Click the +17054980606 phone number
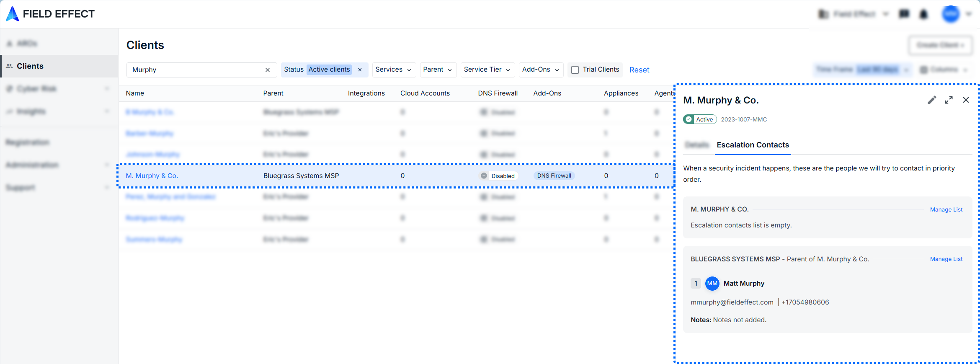980x364 pixels. [x=805, y=302]
